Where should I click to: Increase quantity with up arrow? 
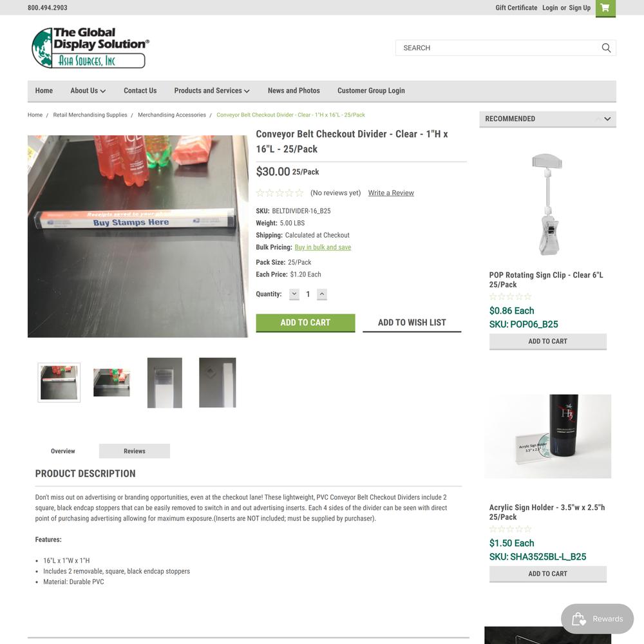(322, 294)
